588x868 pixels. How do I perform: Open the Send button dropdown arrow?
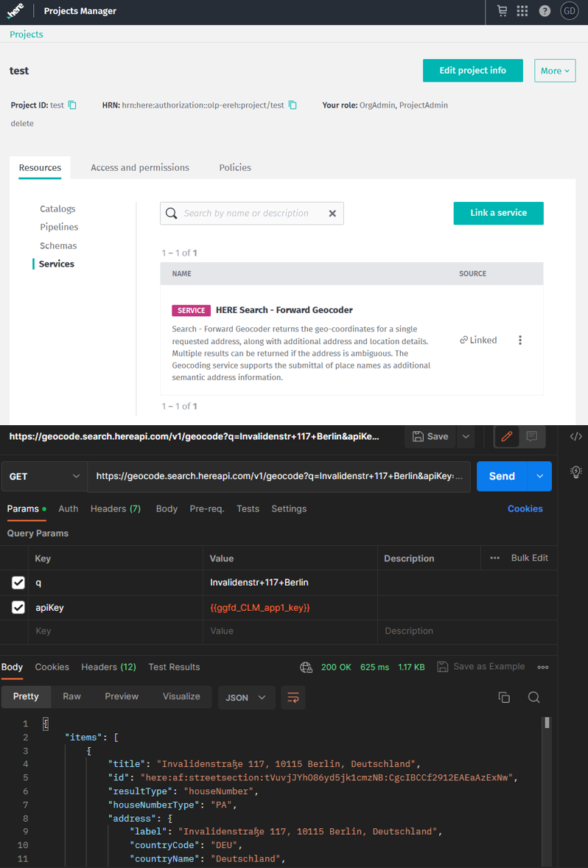tap(540, 476)
